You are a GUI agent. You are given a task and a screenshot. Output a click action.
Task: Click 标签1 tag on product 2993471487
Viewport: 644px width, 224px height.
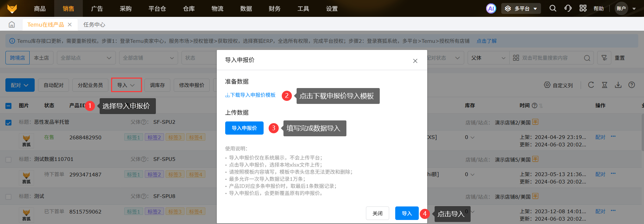pos(134,174)
